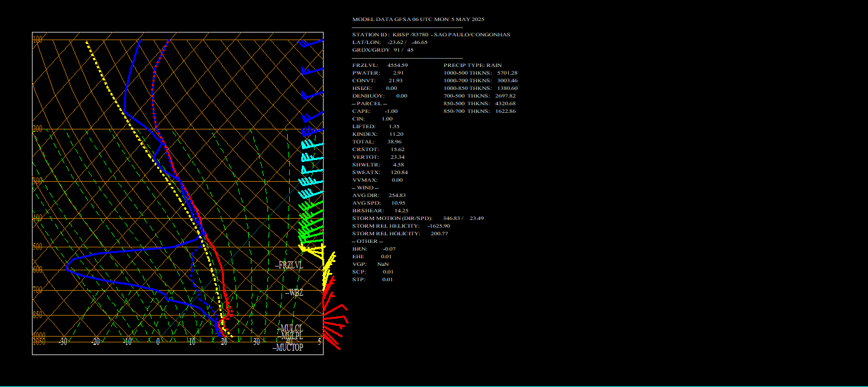This screenshot has height=387, width=868.
Task: Click the BRN value -0.07
Action: (x=389, y=249)
